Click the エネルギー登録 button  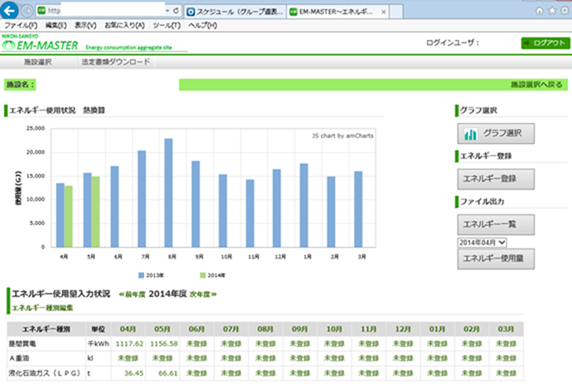[x=496, y=179]
